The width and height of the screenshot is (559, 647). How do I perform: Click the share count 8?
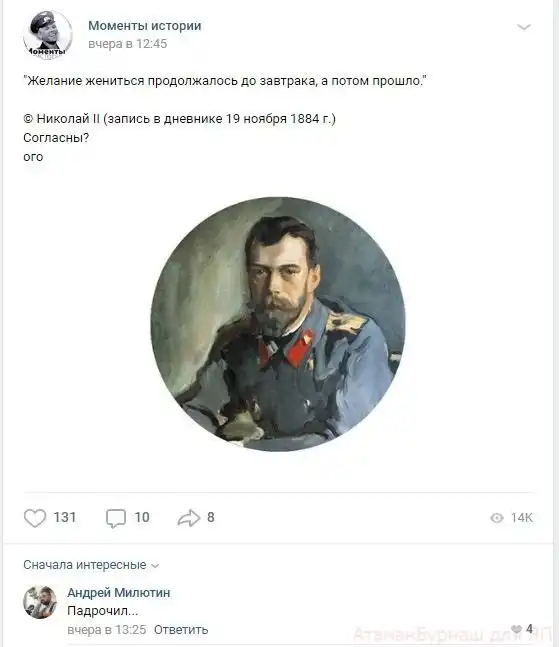(211, 517)
